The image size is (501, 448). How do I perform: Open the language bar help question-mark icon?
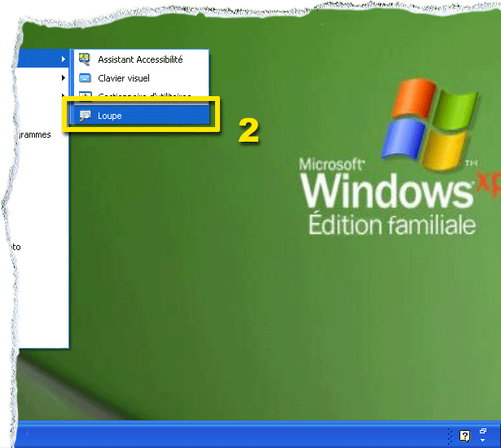click(x=464, y=436)
